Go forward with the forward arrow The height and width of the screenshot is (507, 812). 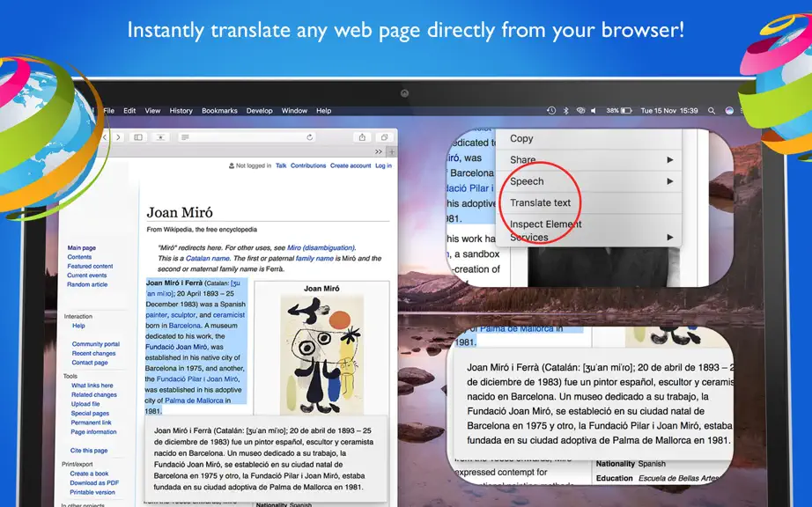pos(118,137)
